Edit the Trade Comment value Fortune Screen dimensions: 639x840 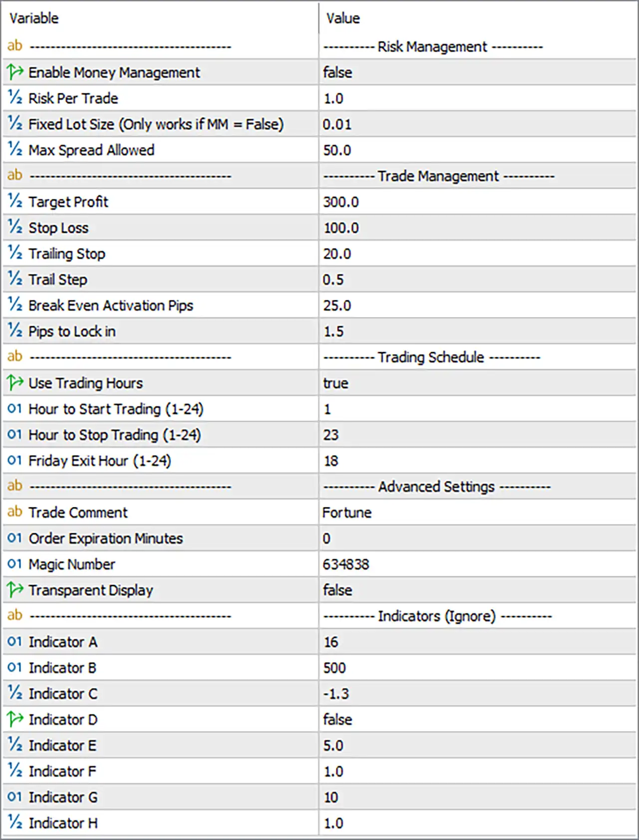coord(347,512)
